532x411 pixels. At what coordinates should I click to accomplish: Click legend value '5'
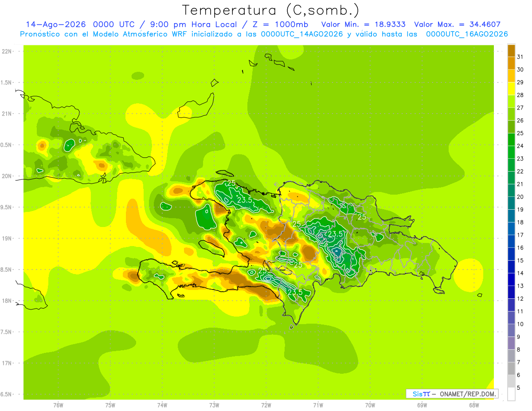pos(519,388)
